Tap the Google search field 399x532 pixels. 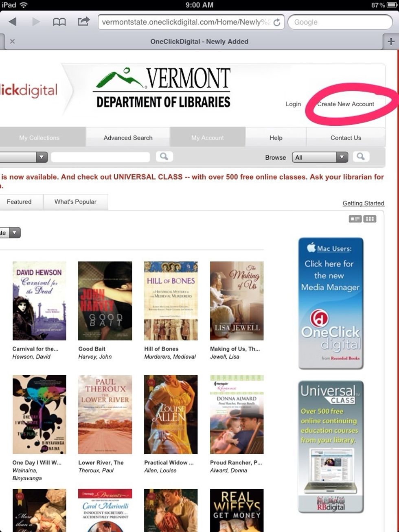pos(340,22)
